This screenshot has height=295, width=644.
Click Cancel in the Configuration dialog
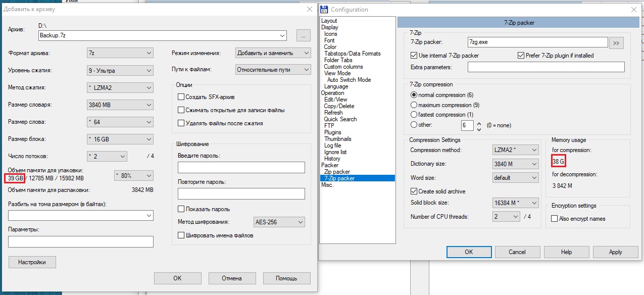tap(517, 252)
